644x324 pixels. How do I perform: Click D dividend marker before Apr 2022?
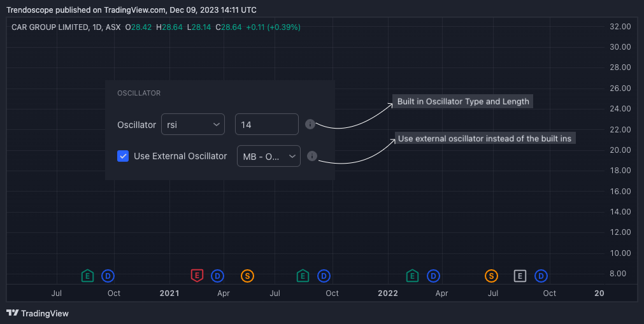click(x=433, y=276)
